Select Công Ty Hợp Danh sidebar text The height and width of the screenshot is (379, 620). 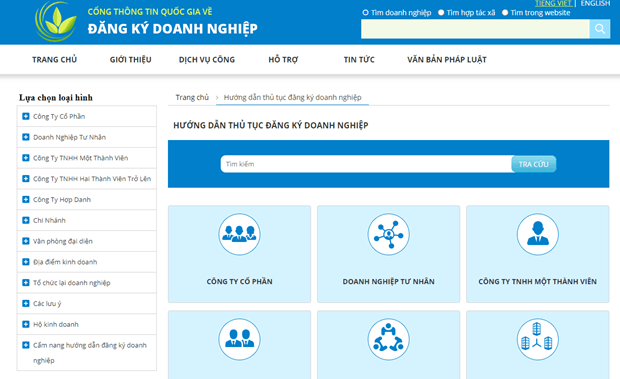pyautogui.click(x=62, y=199)
